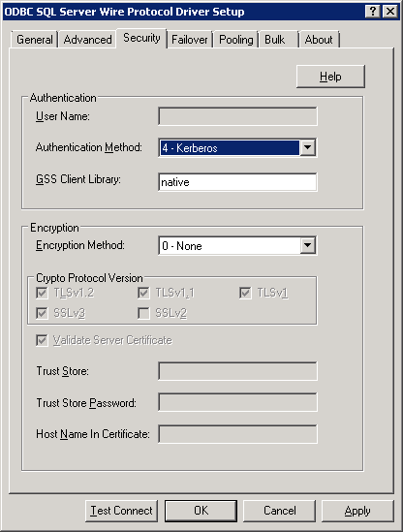
Task: Switch to the Advanced tab
Action: [87, 40]
